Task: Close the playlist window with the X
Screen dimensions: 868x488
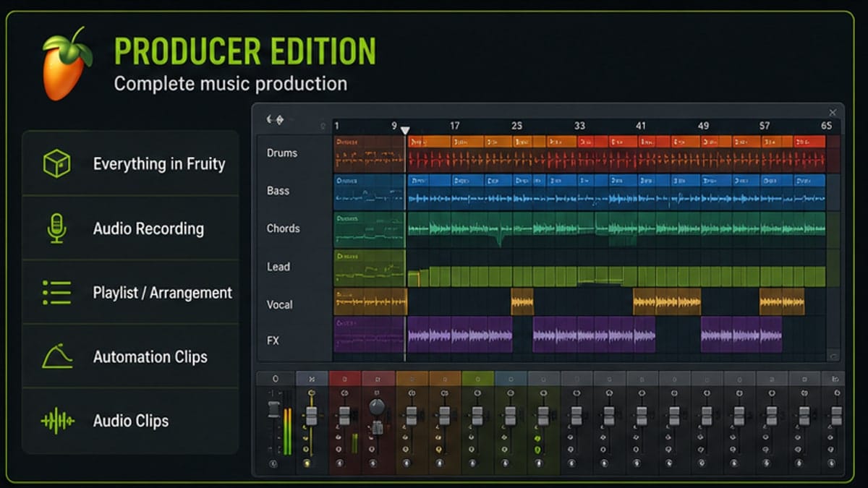Action: 833,113
